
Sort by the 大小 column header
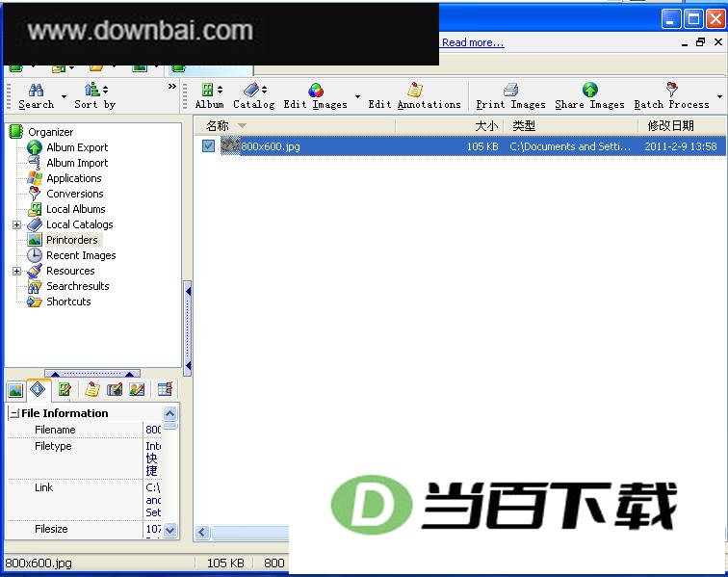tap(450, 125)
